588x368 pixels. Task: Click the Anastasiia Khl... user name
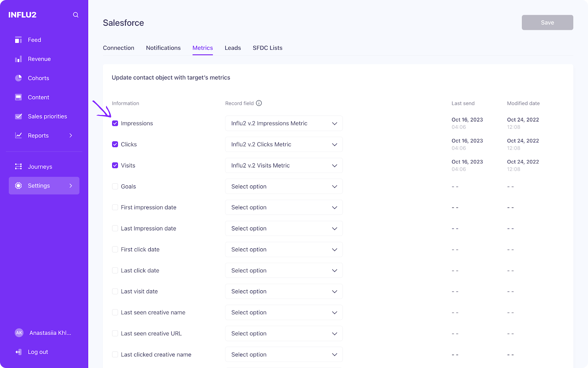point(50,333)
